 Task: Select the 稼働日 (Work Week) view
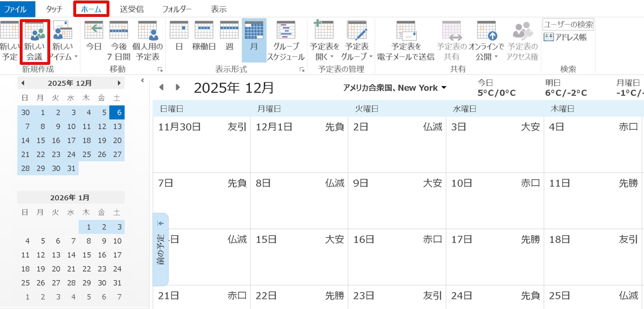(204, 41)
